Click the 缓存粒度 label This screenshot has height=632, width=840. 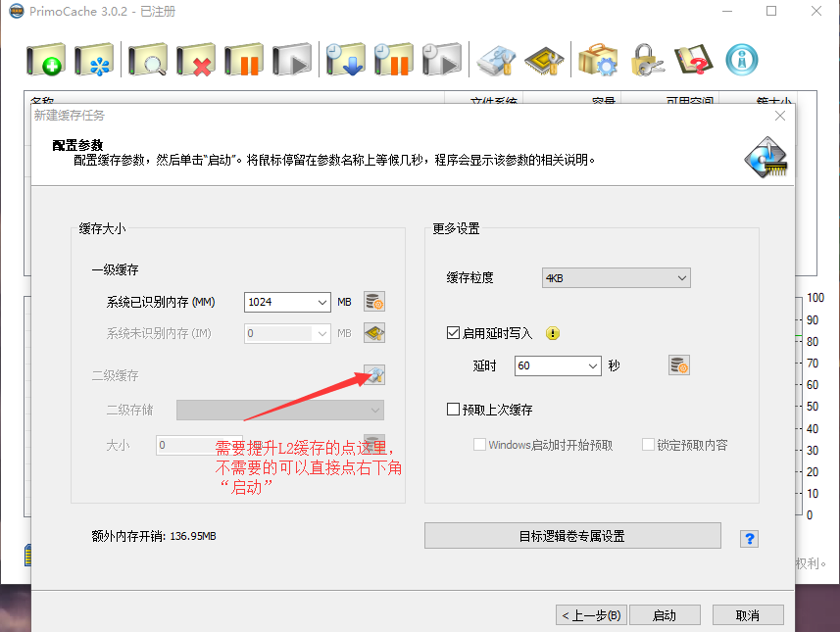click(469, 277)
